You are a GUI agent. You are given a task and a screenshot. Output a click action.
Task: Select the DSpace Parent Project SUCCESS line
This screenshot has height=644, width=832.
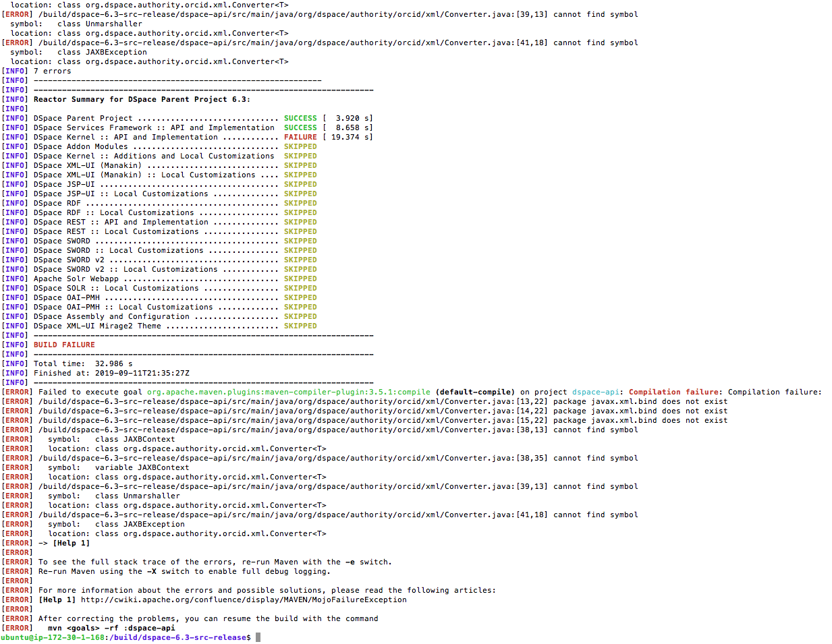coord(187,118)
